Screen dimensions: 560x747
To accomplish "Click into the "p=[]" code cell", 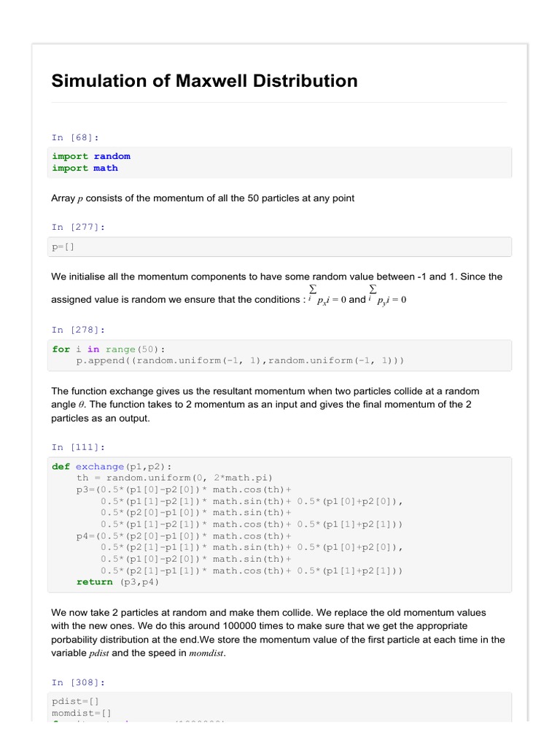I will point(63,247).
